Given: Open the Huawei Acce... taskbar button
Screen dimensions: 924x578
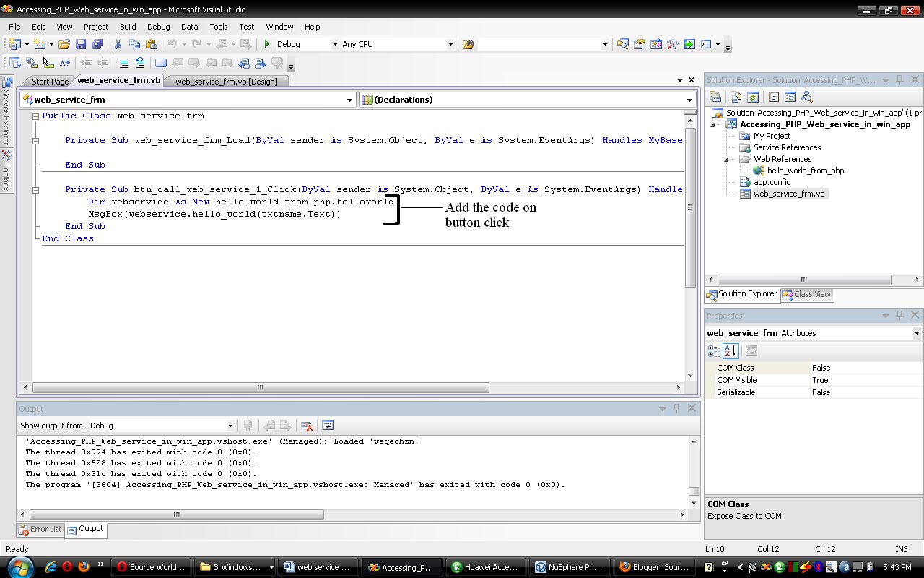Looking at the screenshot, I should tap(484, 567).
